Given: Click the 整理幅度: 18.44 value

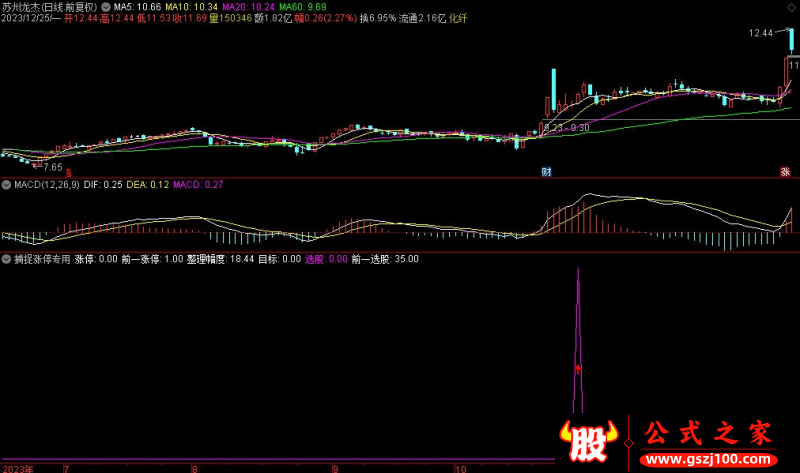Looking at the screenshot, I should pos(220,259).
